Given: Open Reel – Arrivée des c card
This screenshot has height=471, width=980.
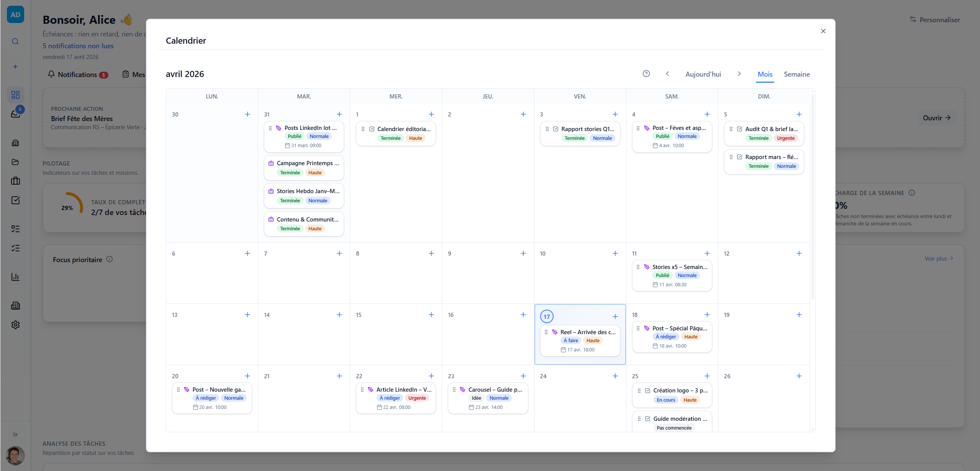Looking at the screenshot, I should (580, 341).
